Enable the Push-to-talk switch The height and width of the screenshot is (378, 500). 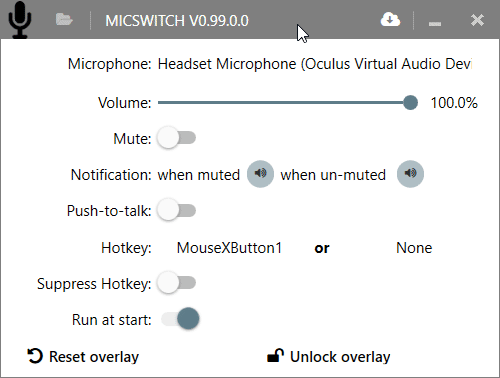click(177, 210)
